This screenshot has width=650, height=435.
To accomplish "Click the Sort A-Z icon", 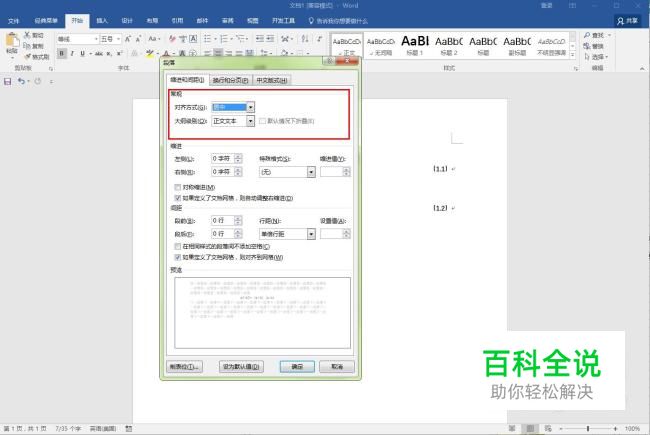I will coord(305,39).
